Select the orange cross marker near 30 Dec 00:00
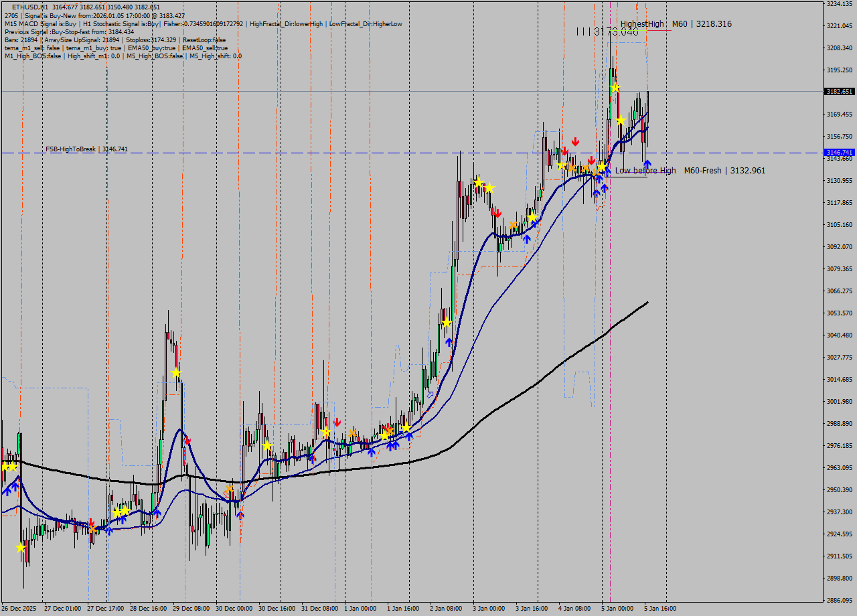Screen dimensions: 857x616 click(x=228, y=489)
